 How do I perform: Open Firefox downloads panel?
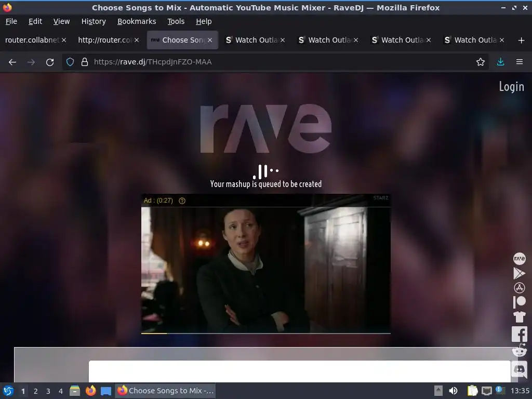(500, 62)
